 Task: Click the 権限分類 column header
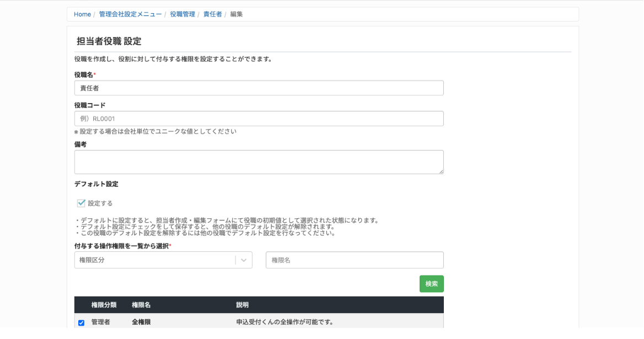[104, 305]
